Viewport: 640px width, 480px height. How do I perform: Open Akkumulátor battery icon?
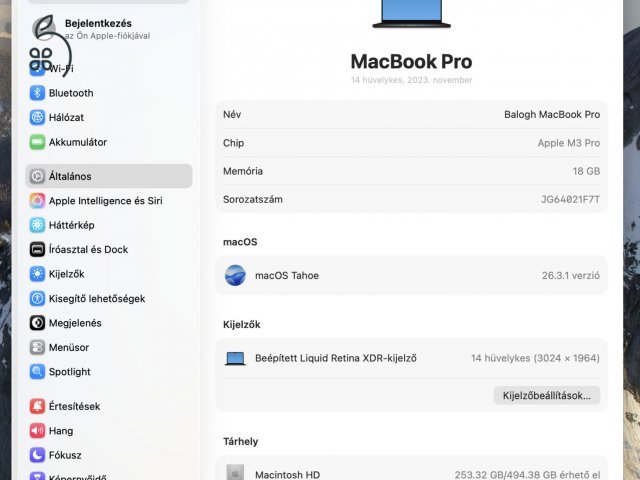coord(37,142)
